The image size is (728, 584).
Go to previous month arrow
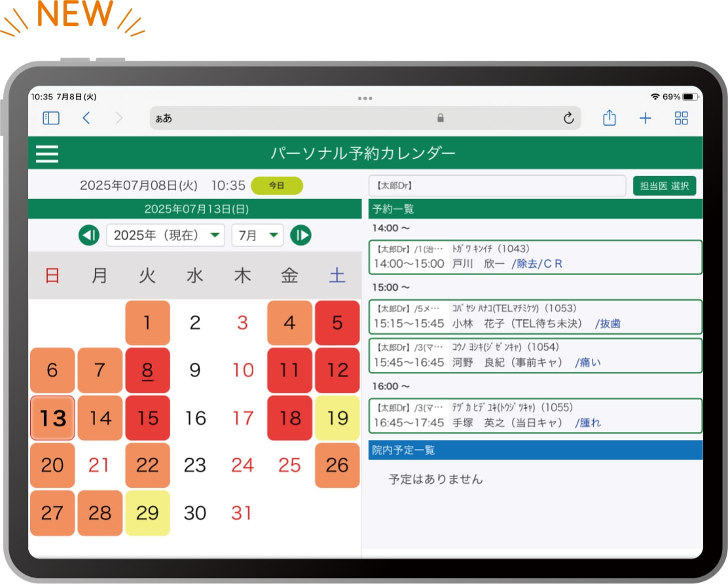(89, 235)
